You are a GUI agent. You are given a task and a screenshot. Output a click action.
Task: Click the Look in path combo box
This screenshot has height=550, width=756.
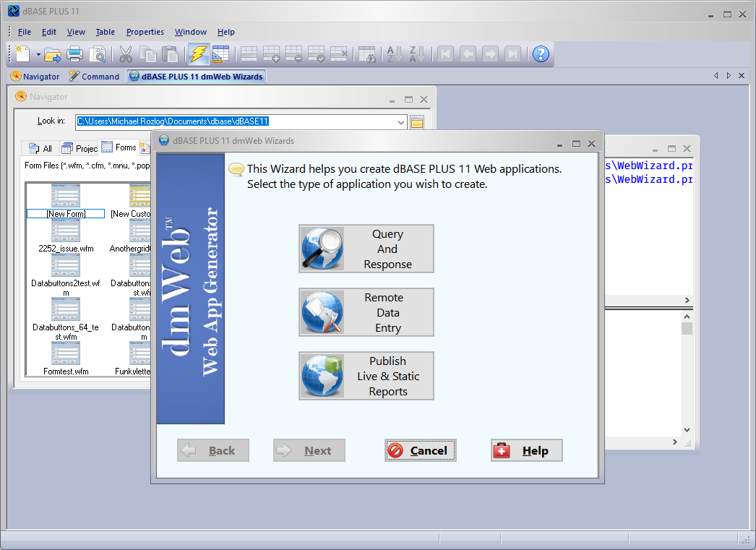pos(241,121)
